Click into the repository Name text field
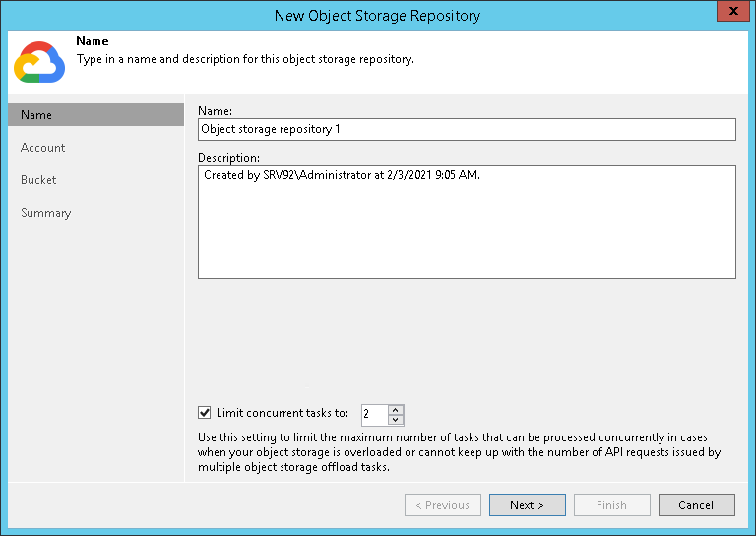 [x=467, y=129]
